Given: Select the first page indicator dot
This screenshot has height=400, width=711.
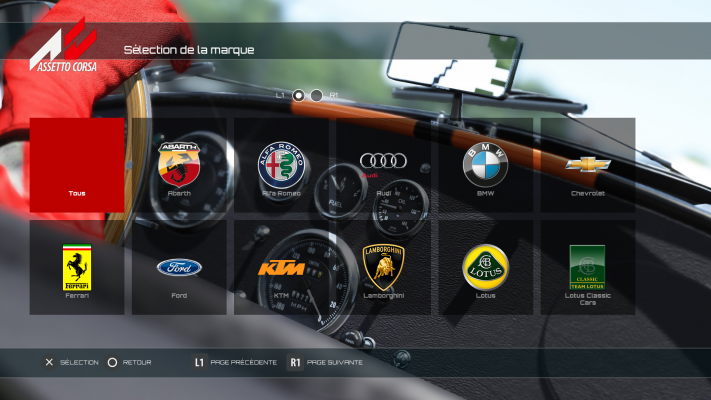Looking at the screenshot, I should coord(298,96).
